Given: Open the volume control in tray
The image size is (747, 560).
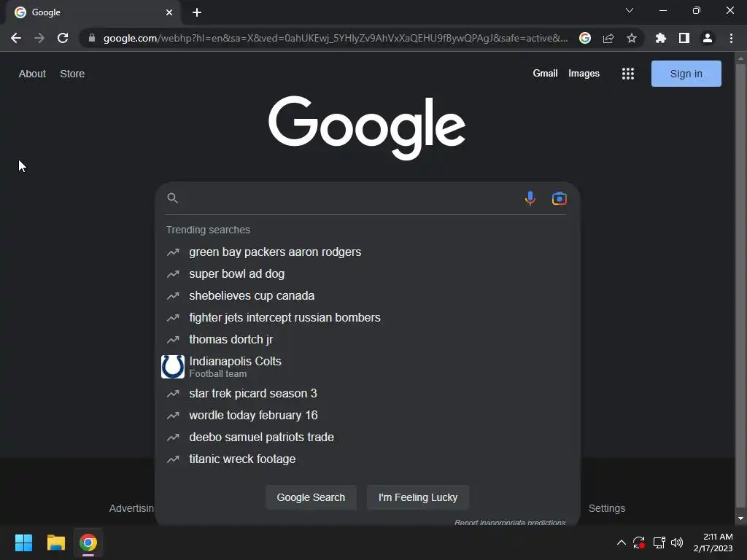Looking at the screenshot, I should pyautogui.click(x=677, y=542).
